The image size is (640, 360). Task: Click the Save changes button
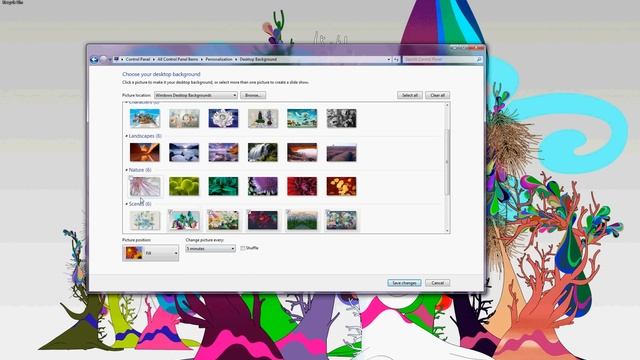point(404,283)
